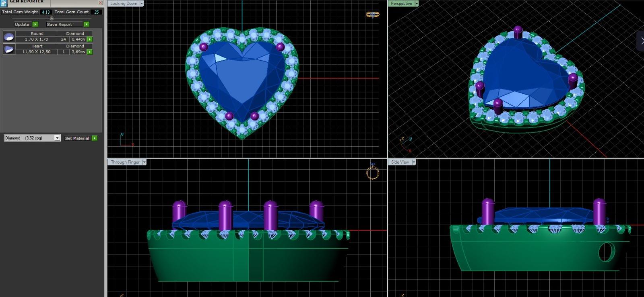The image size is (644, 297).
Task: Click ring orientation icon in Looking Down view
Action: click(x=372, y=14)
